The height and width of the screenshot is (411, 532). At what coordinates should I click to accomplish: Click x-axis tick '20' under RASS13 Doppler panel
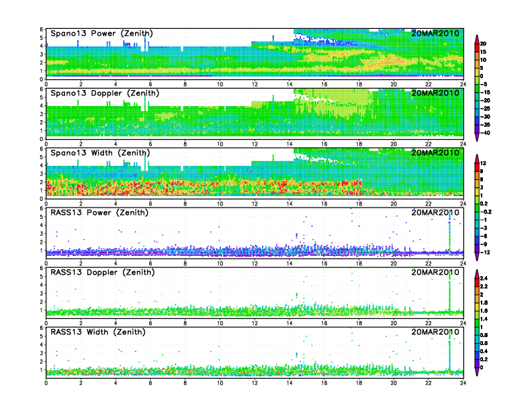(x=394, y=323)
